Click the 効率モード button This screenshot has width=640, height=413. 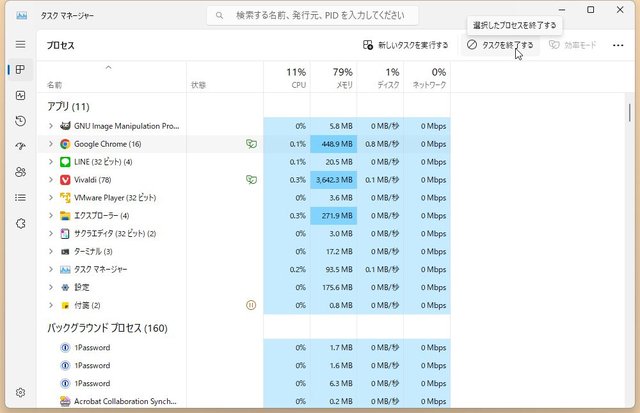coord(572,45)
